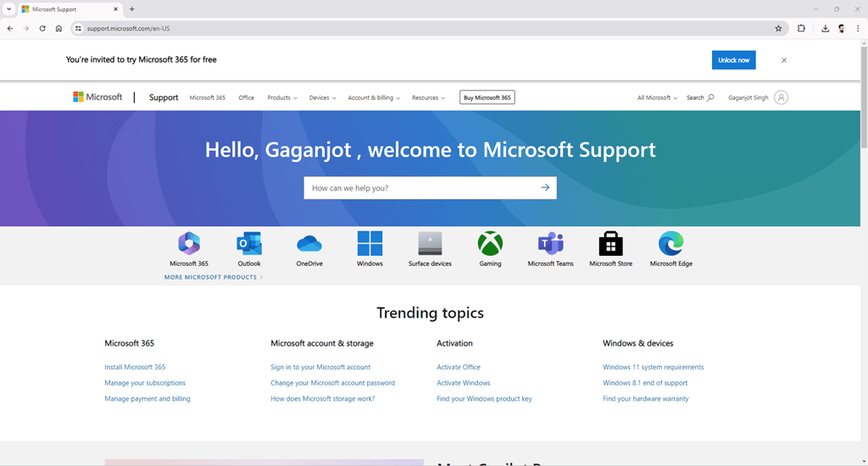Dismiss the Microsoft 365 invitation banner
868x466 pixels.
coord(784,60)
